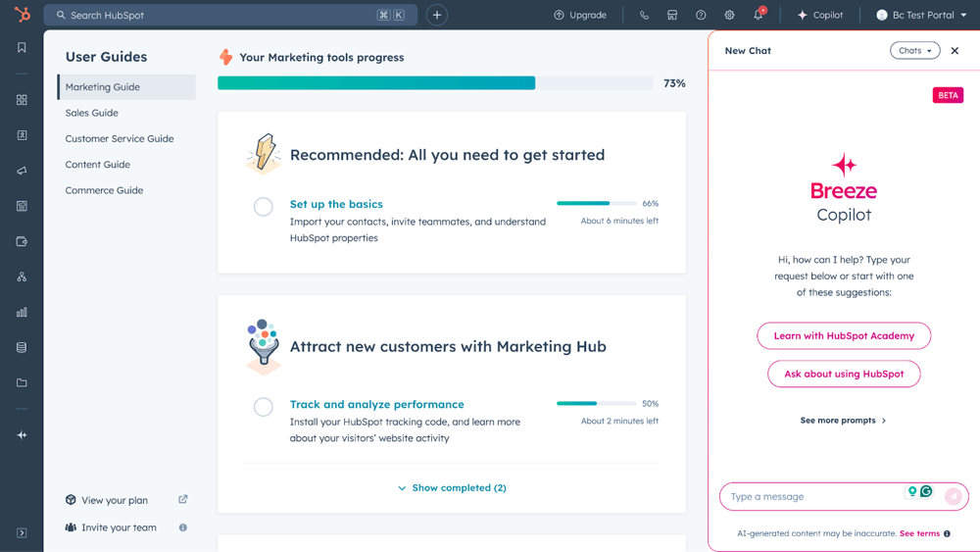Click the HubSpot sprocket logo
This screenshot has width=980, height=552.
click(22, 15)
